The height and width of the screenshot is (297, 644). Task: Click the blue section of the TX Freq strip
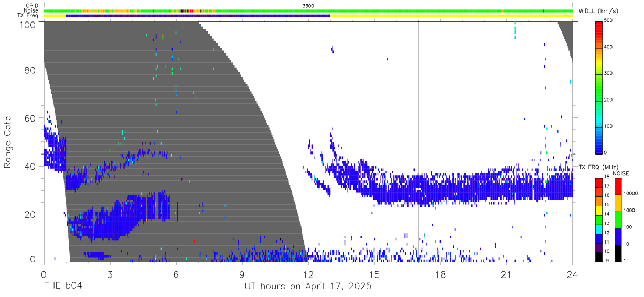click(x=198, y=16)
